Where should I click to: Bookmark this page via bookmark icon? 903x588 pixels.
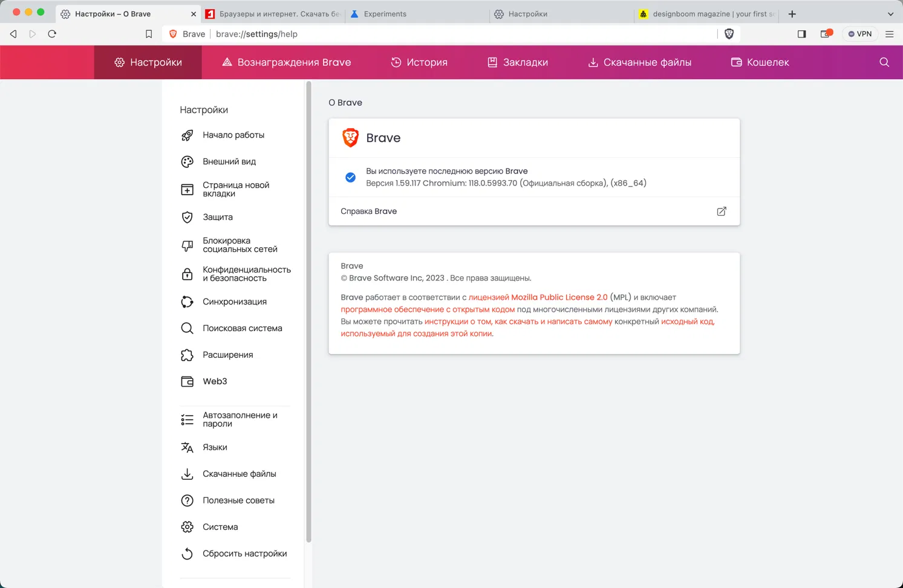tap(149, 34)
